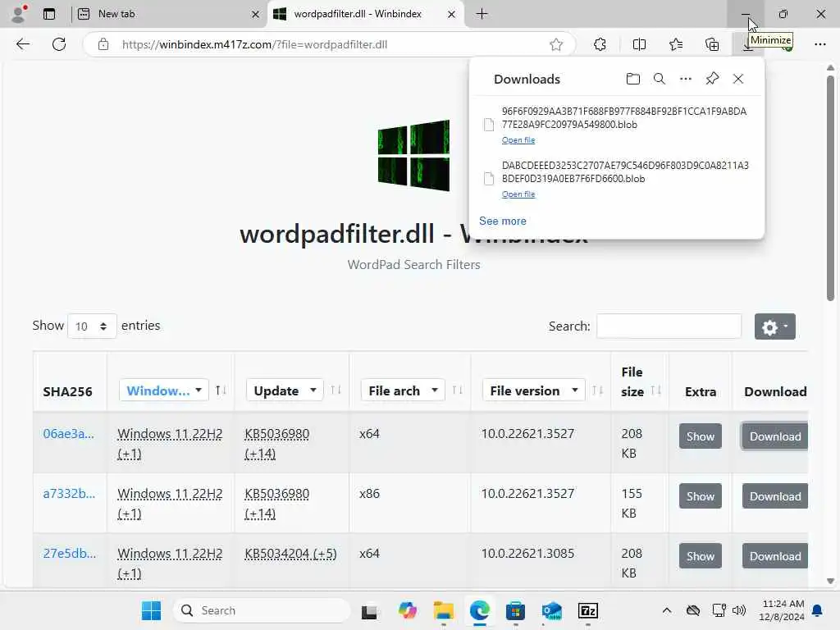Sort by File version column arrows
The height and width of the screenshot is (630, 840).
tap(597, 390)
